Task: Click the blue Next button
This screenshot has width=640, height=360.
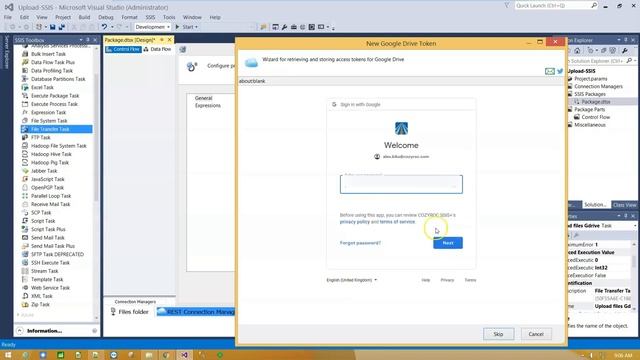Action: point(448,243)
